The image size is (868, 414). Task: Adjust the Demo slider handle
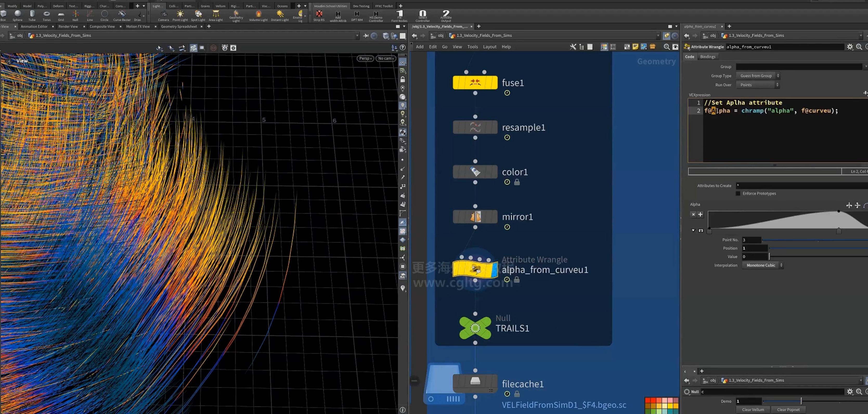click(801, 401)
